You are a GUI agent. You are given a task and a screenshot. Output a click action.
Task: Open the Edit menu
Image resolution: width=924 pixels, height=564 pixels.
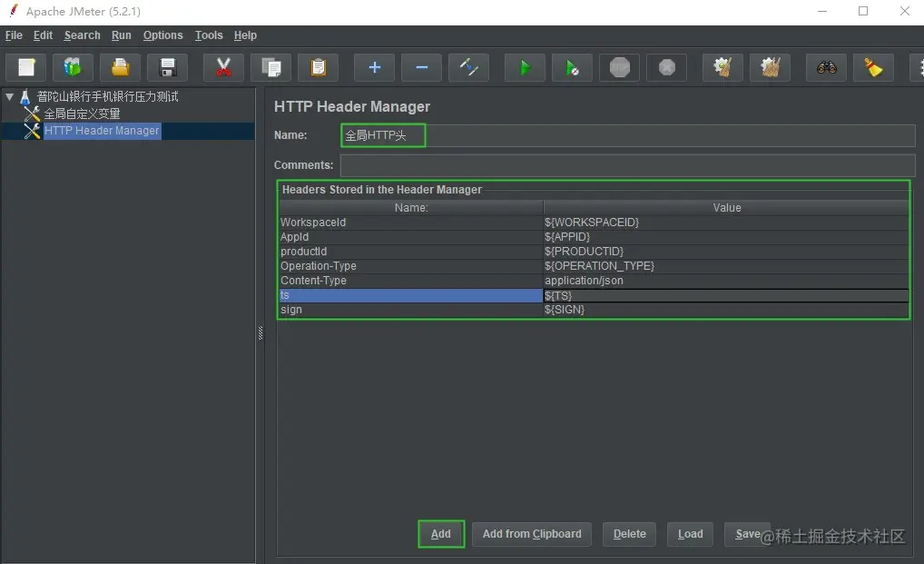coord(43,35)
